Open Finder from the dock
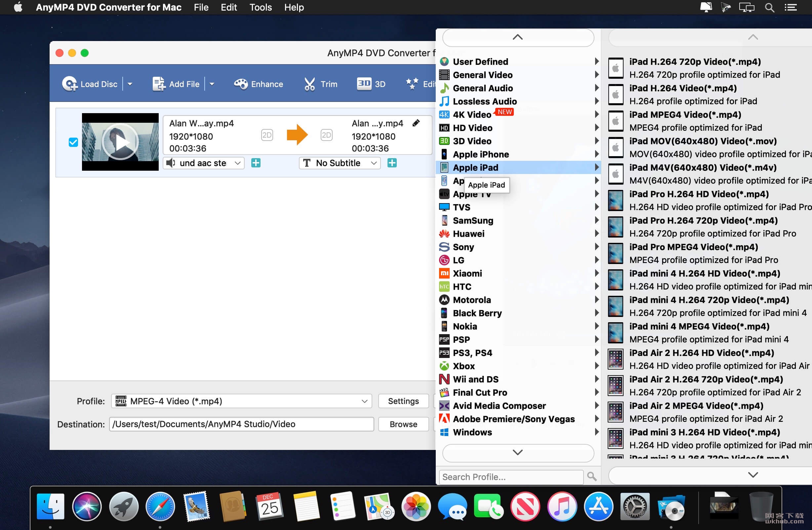This screenshot has width=812, height=530. (50, 507)
